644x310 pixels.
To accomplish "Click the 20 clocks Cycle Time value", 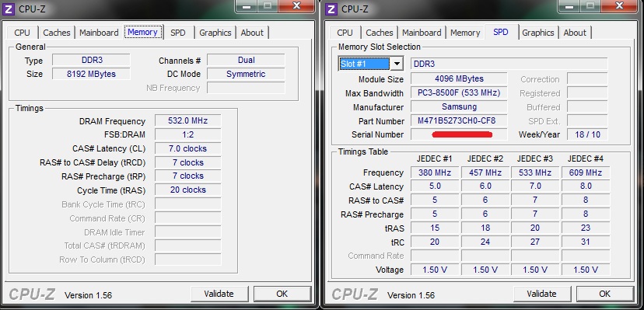I will 188,190.
